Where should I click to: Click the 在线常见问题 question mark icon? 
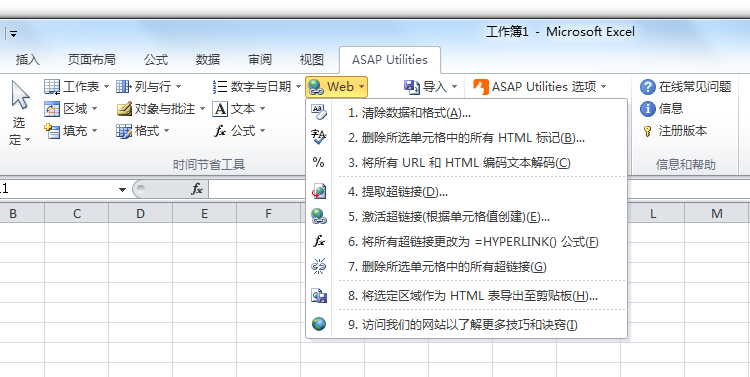(648, 87)
